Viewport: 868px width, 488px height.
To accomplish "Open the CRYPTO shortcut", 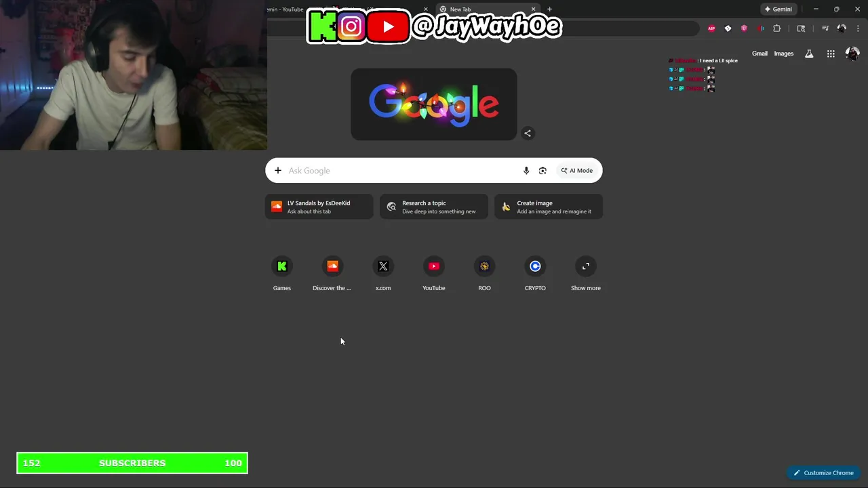I will (x=535, y=274).
